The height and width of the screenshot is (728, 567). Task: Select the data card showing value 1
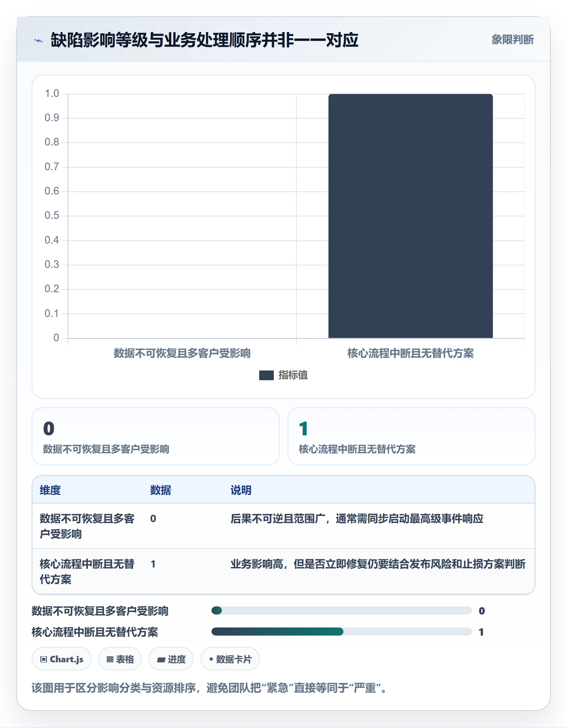[x=411, y=436]
